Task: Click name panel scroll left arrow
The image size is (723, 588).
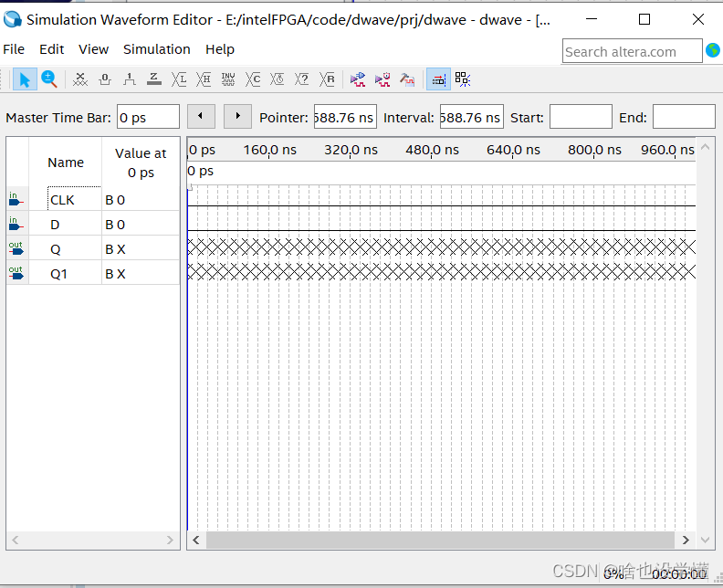Action: [x=16, y=540]
